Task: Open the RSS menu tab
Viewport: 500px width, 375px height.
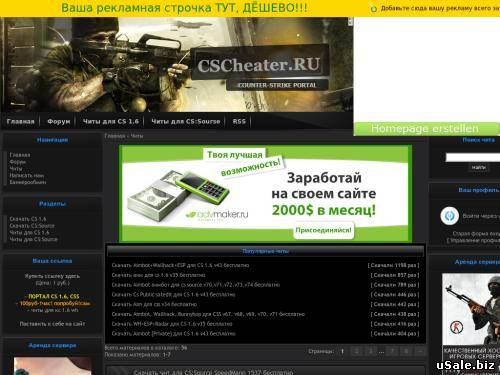Action: coord(239,122)
